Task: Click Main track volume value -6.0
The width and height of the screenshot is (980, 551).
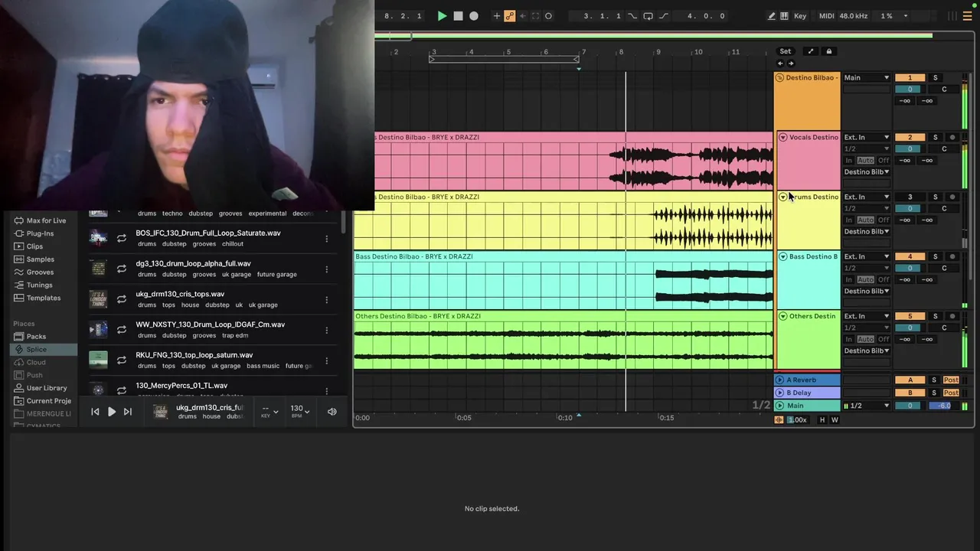Action: pos(944,406)
